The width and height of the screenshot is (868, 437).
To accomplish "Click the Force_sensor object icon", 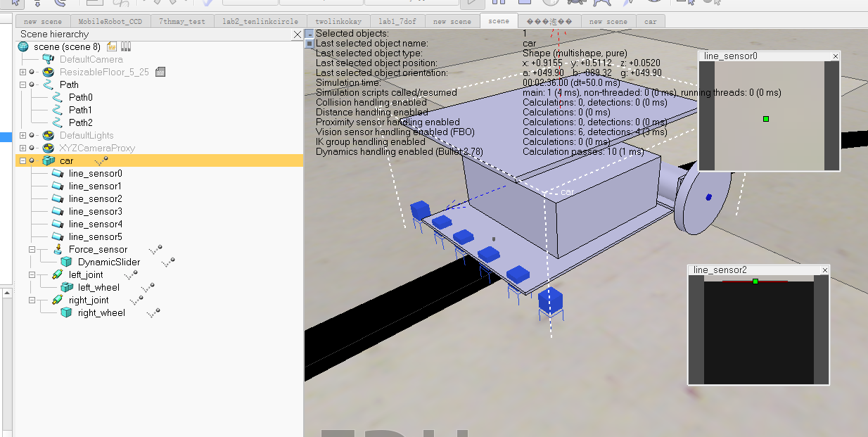I will 58,250.
